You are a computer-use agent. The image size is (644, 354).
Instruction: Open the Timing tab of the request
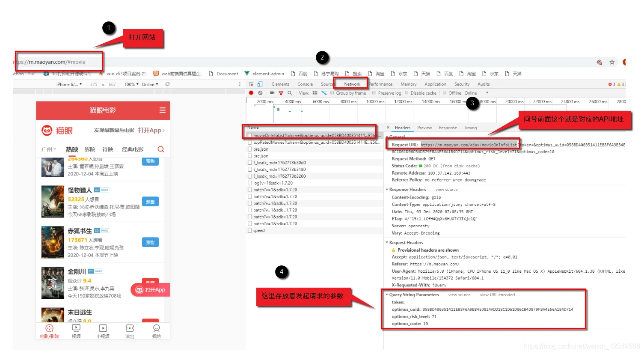[x=470, y=128]
